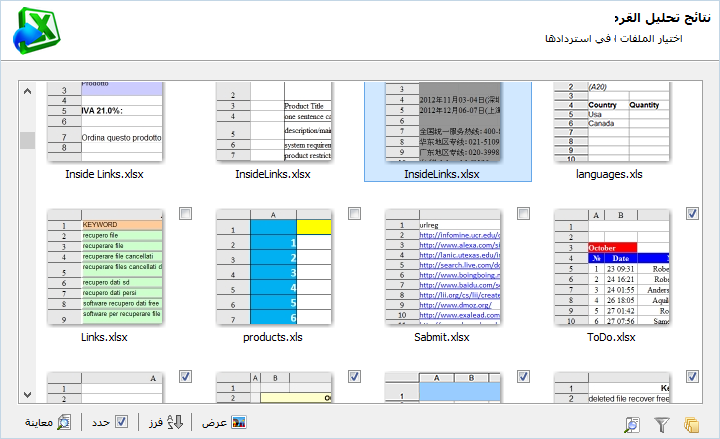Click the file name products.xls
This screenshot has height=439, width=720.
coord(273,337)
